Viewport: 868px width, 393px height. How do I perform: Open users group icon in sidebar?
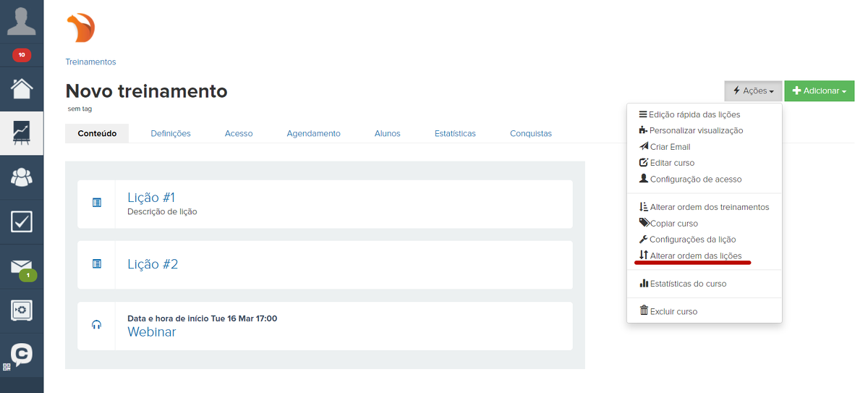pyautogui.click(x=22, y=177)
